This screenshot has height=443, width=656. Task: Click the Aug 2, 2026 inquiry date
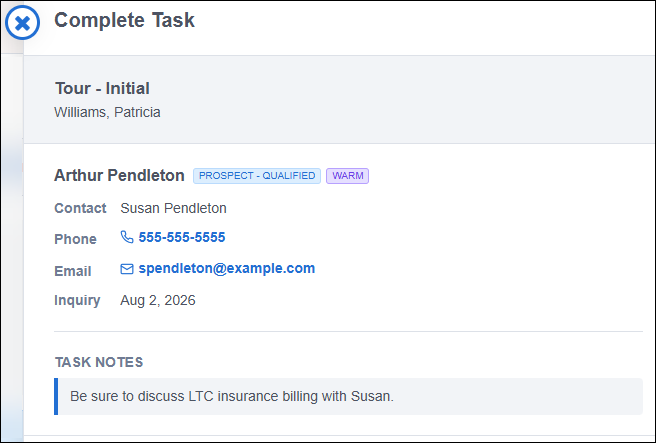[x=158, y=300]
